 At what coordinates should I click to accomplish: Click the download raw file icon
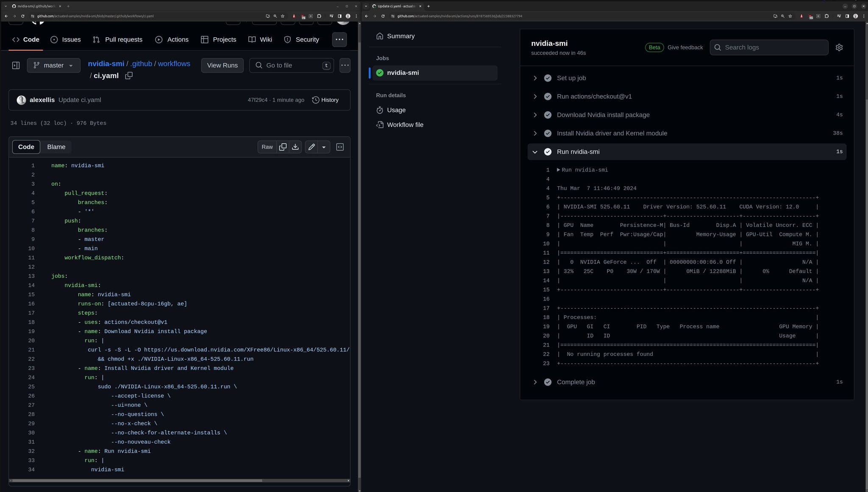(296, 147)
